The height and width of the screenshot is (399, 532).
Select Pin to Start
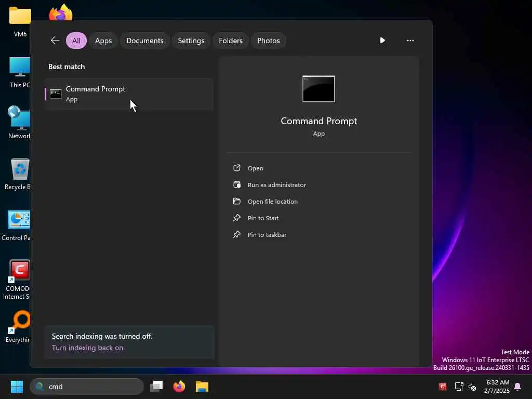(x=263, y=218)
